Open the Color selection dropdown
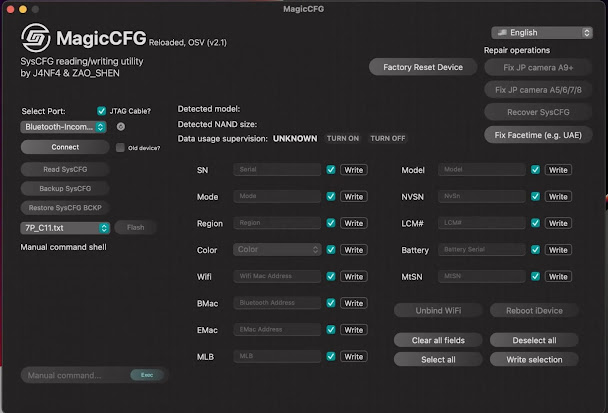 click(277, 249)
